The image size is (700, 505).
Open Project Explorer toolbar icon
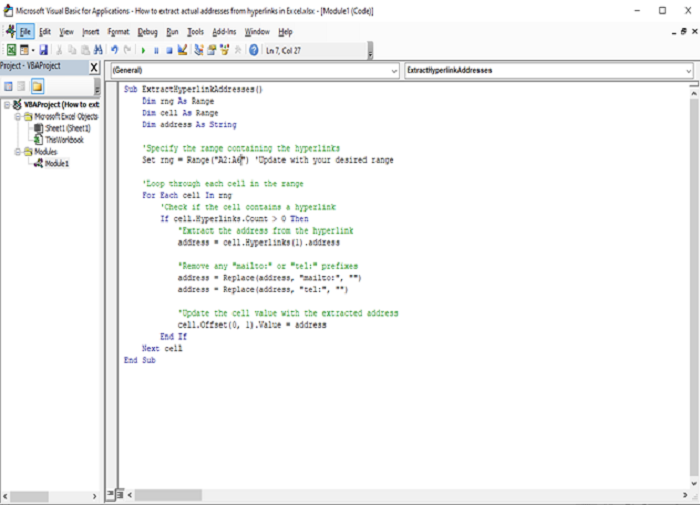point(199,50)
